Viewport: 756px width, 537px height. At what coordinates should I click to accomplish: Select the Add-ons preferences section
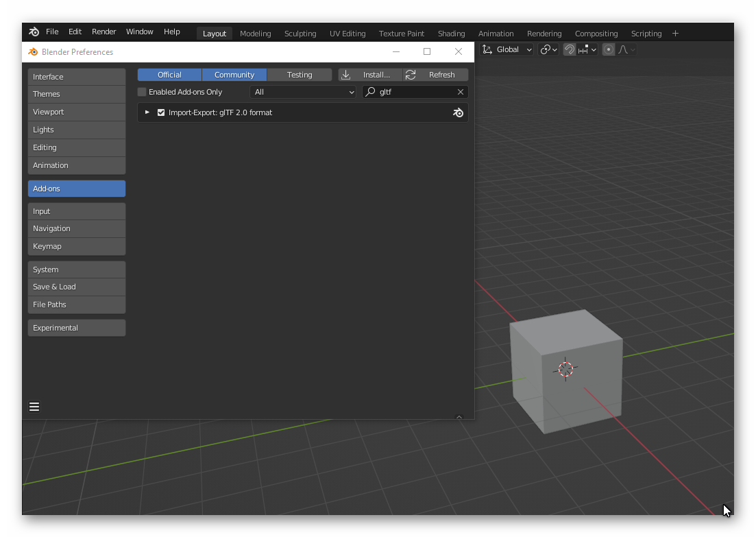pyautogui.click(x=77, y=189)
